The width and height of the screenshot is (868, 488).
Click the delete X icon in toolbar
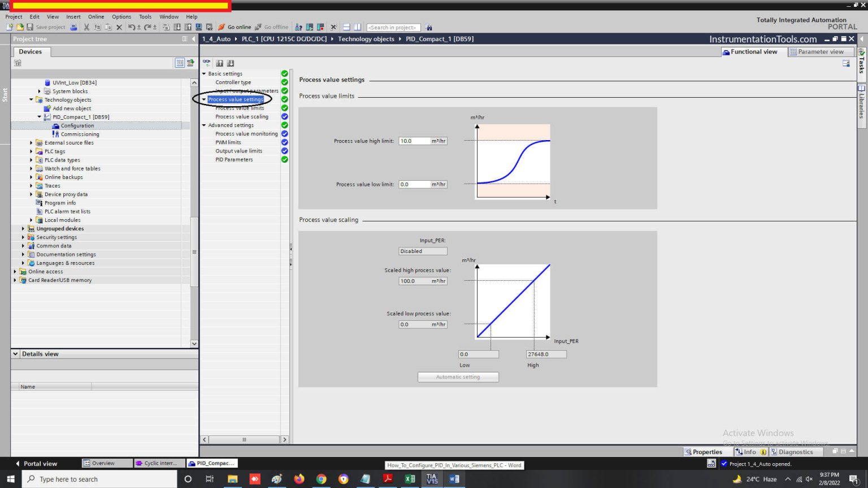[x=119, y=27]
